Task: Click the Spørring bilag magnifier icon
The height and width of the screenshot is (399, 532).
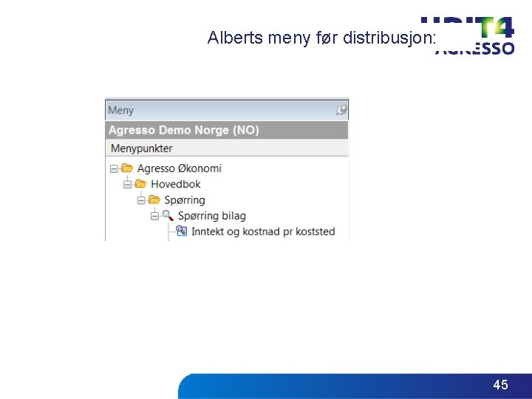Action: coord(168,216)
